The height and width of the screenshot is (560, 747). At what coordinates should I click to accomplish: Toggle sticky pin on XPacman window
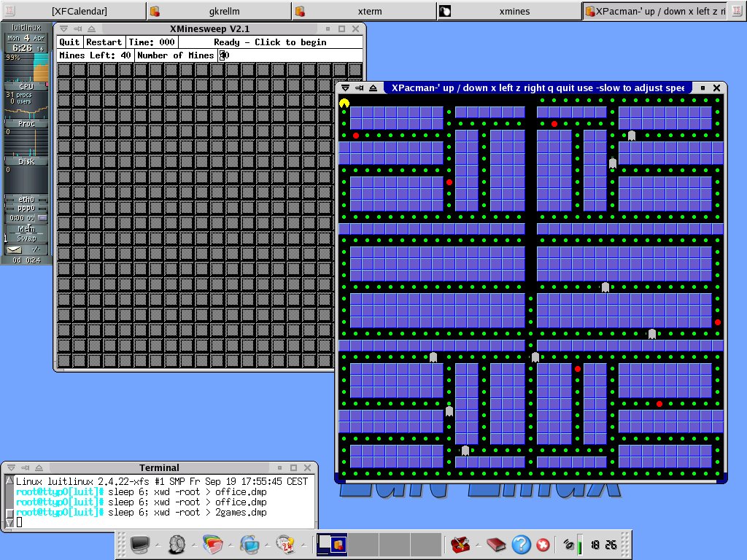(359, 87)
